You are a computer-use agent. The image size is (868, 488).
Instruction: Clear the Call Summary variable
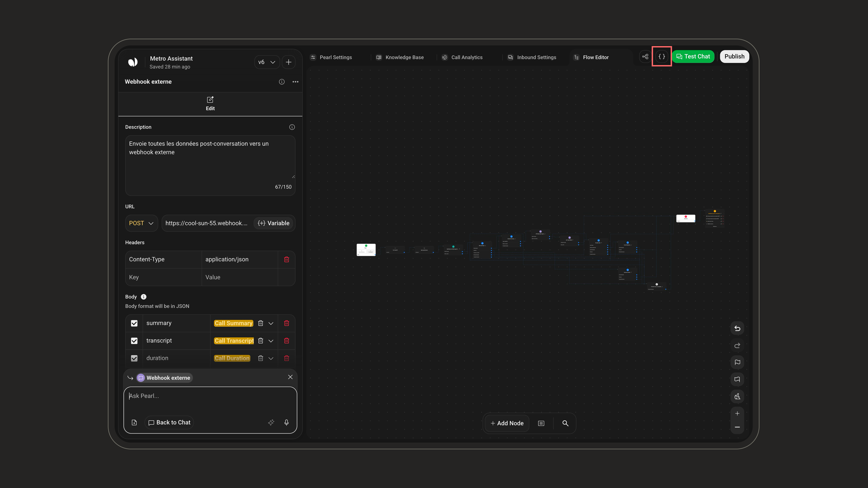260,323
